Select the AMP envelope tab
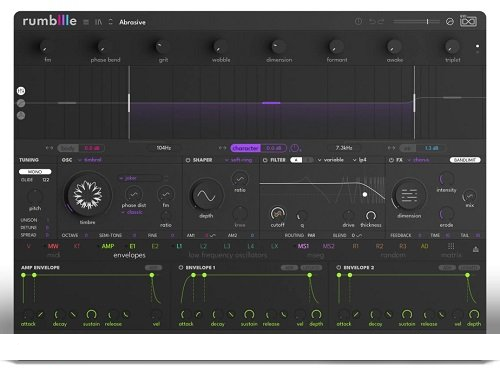Viewport: 500px width, 372px height. (x=108, y=246)
